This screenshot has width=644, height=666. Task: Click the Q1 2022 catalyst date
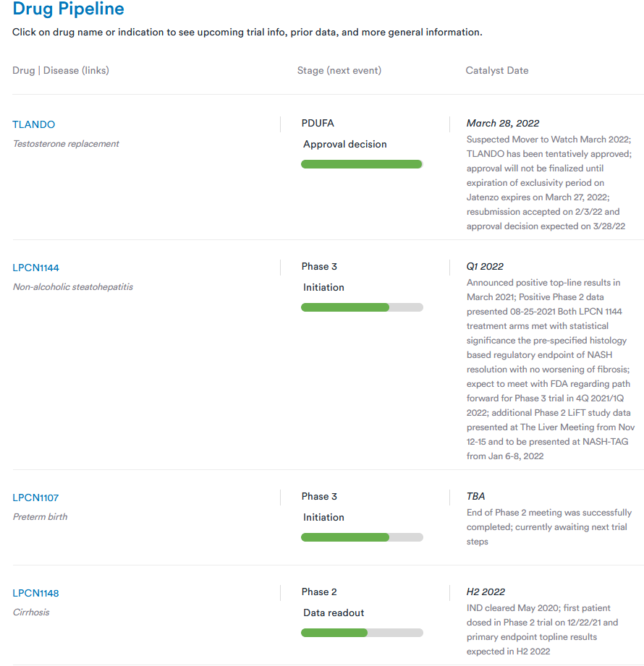tap(485, 267)
